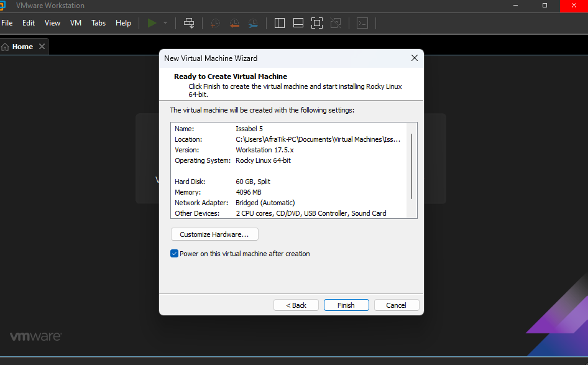The image size is (588, 365).
Task: Click the Workstation 17.5.x version value
Action: coord(265,150)
